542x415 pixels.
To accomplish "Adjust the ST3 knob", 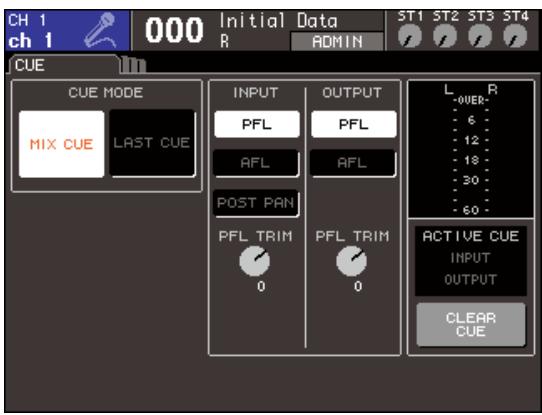I will (480, 36).
